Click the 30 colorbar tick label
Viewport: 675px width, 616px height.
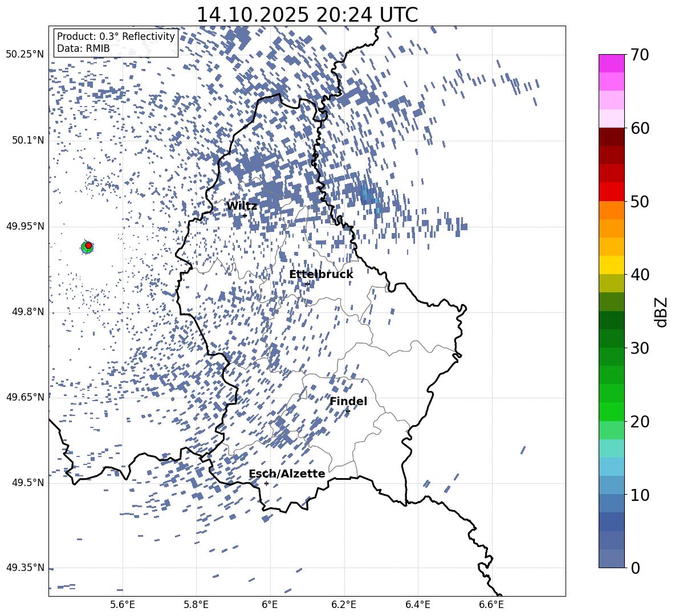tap(640, 348)
